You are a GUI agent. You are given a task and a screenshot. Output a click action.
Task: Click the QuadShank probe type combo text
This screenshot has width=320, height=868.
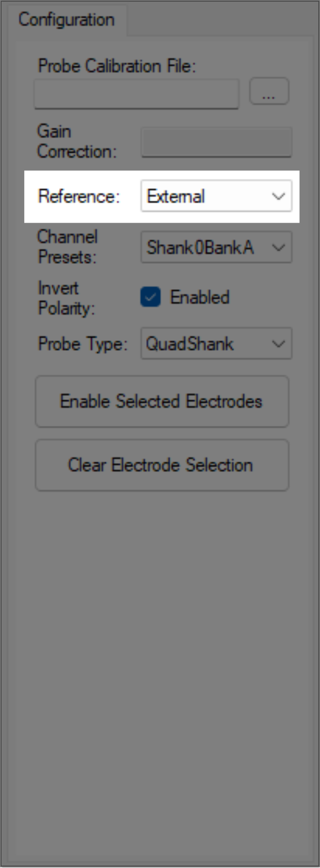(190, 343)
